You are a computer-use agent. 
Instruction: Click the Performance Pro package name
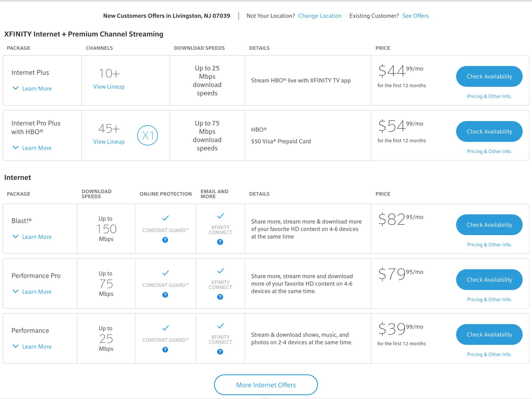(x=36, y=276)
